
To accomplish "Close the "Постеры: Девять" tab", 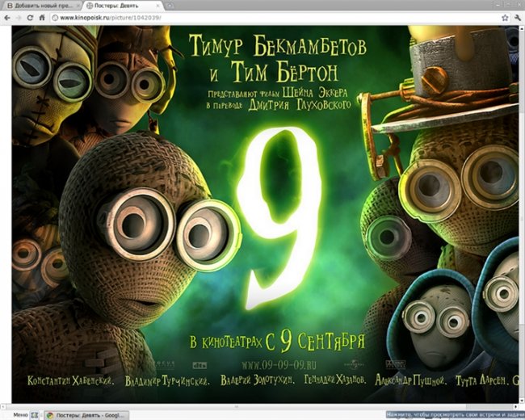I will [158, 6].
